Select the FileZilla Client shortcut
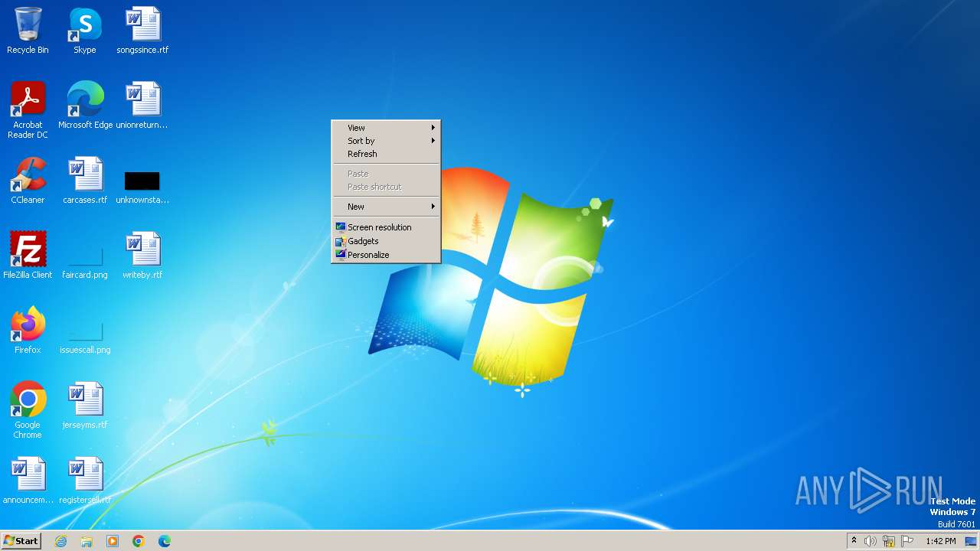 (x=28, y=256)
